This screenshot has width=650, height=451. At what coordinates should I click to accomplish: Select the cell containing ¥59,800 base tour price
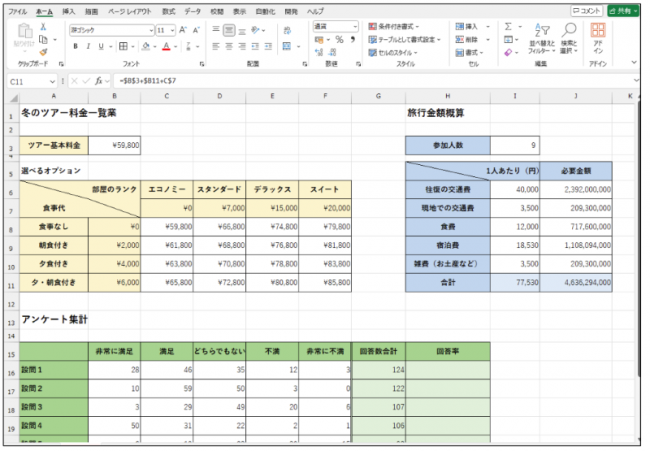114,145
